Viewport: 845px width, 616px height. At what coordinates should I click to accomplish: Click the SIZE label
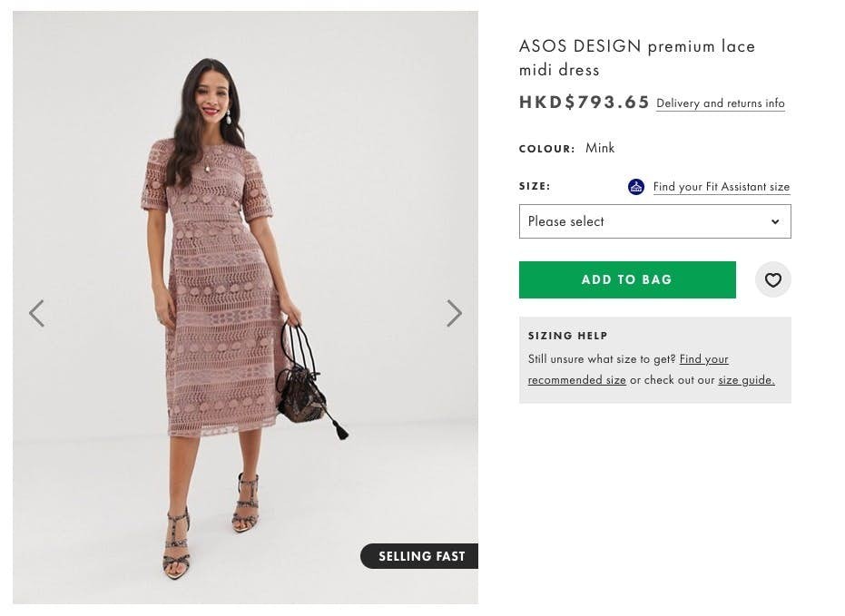(x=535, y=186)
